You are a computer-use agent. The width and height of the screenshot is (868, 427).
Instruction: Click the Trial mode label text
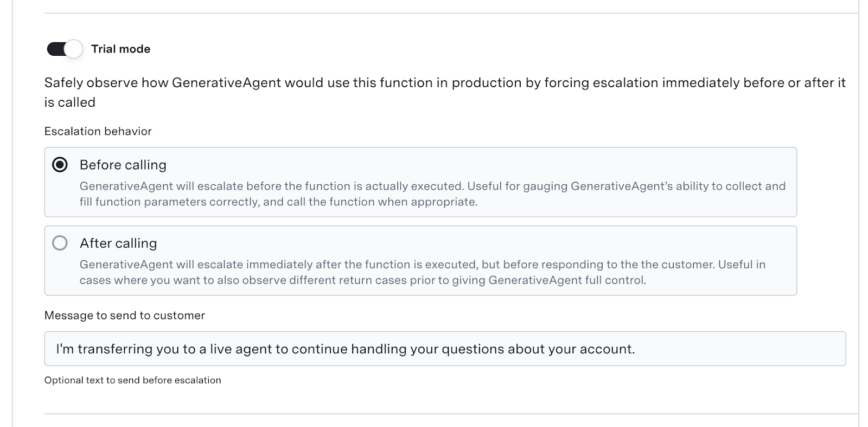(120, 49)
